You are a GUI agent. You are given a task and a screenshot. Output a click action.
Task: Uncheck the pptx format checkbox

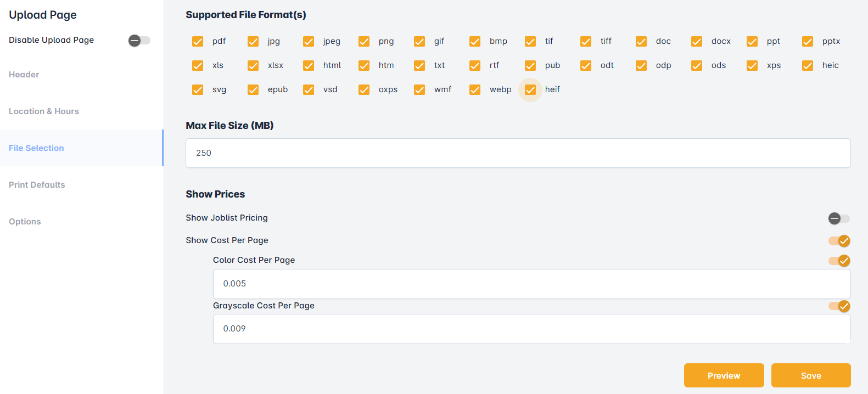(808, 42)
